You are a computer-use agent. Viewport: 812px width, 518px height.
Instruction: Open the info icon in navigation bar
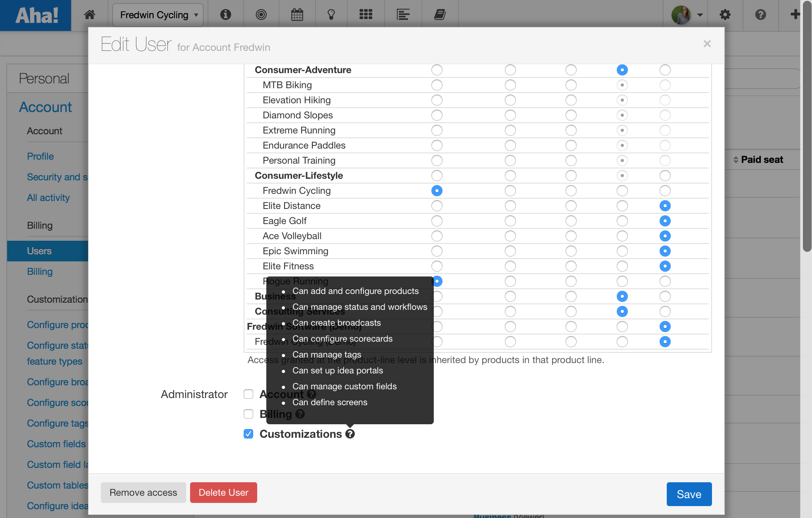pos(225,15)
